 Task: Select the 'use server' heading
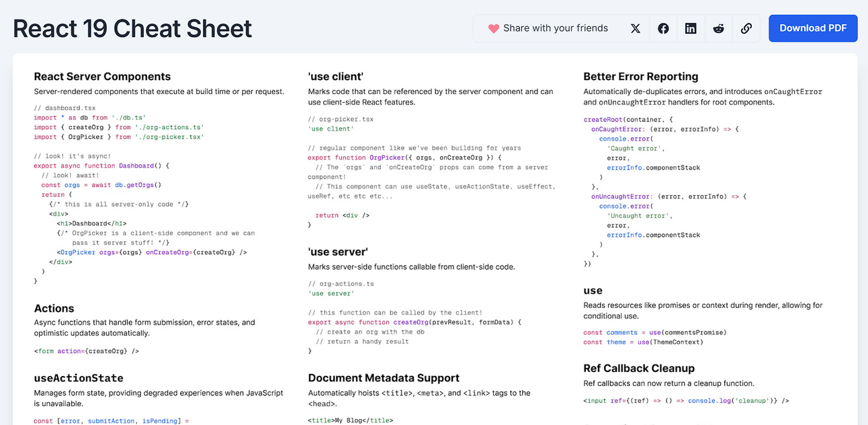coord(338,252)
